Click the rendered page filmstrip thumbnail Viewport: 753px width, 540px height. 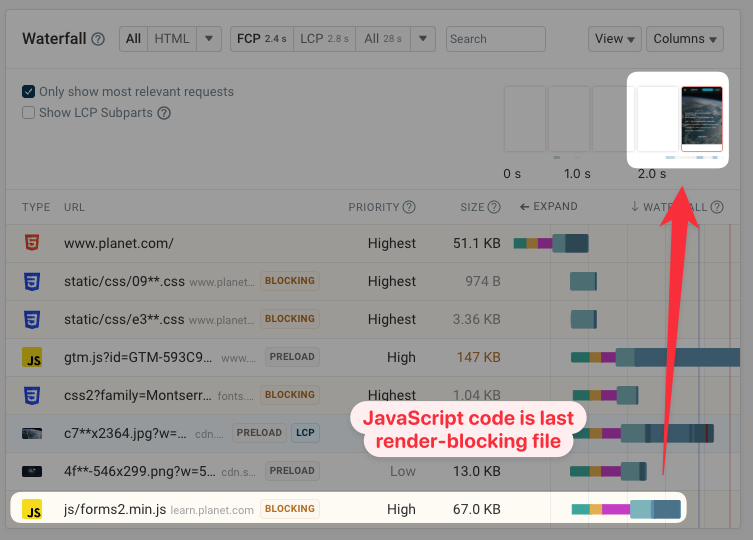click(x=700, y=118)
